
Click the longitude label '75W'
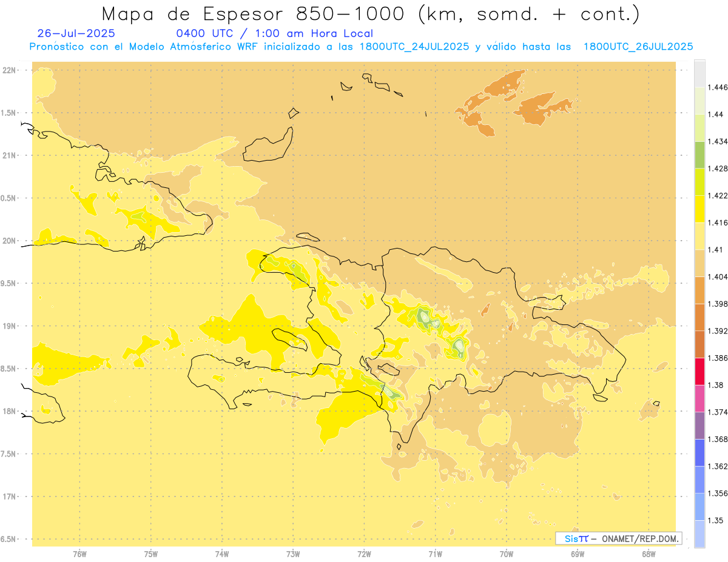151,554
